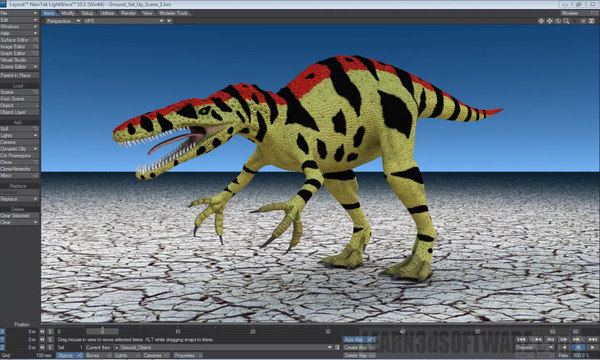Open the Help dropdown menu
Screen dimensions: 600x360
click(x=19, y=33)
